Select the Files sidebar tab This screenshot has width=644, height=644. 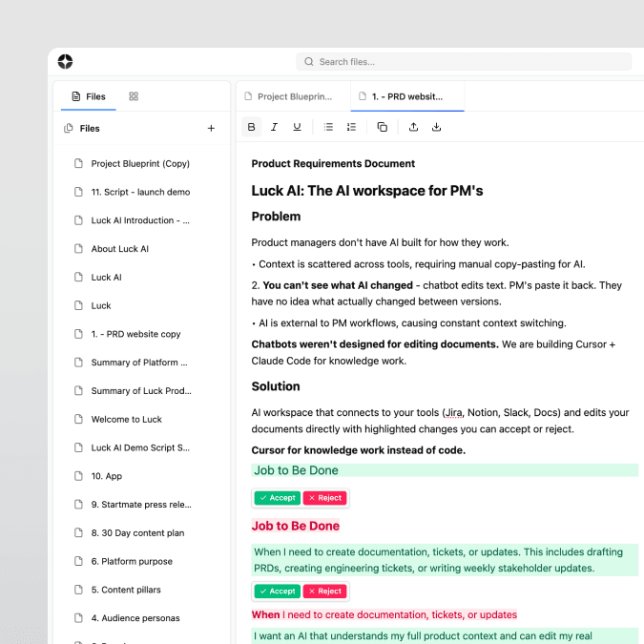click(89, 96)
